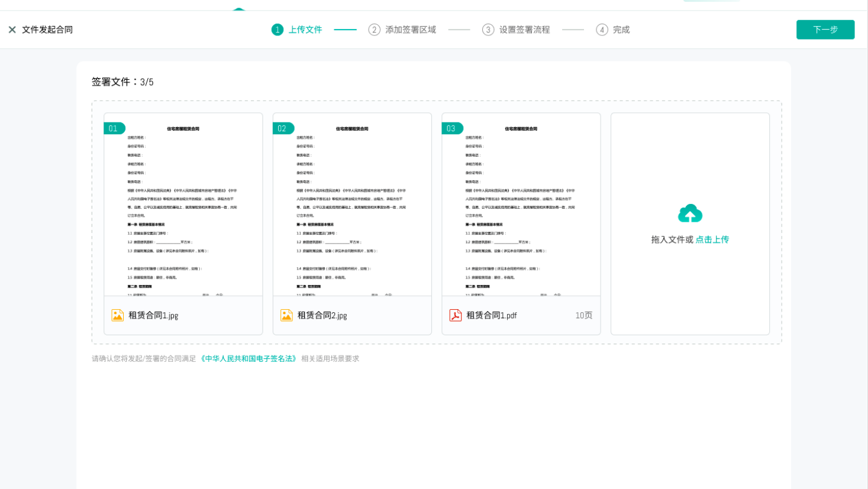Open document thumbnail numbered 03

point(521,205)
